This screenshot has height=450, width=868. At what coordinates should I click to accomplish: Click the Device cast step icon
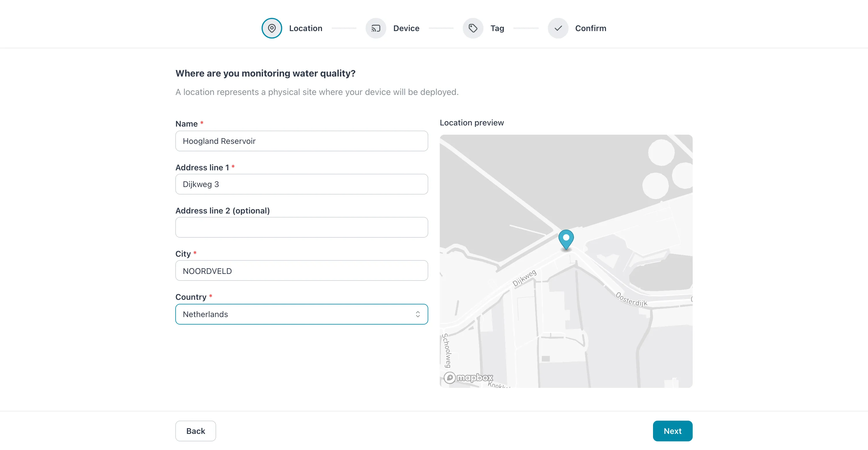pos(376,28)
